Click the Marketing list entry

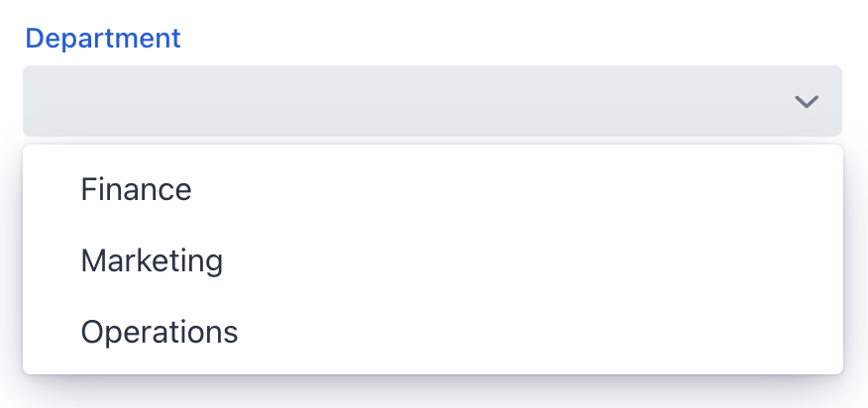click(x=152, y=260)
